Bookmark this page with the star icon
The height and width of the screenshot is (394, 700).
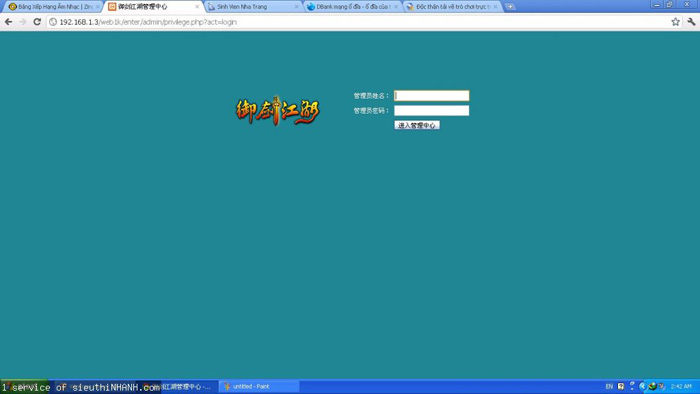[x=675, y=22]
